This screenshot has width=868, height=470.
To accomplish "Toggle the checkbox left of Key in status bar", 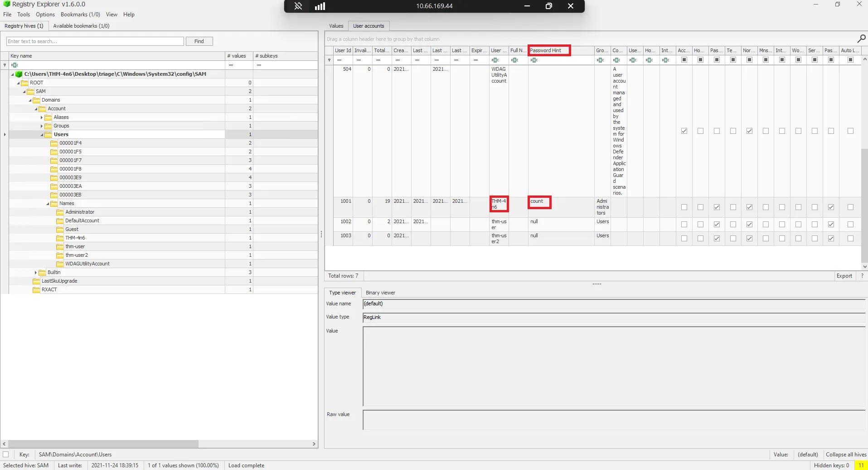I will pyautogui.click(x=5, y=454).
